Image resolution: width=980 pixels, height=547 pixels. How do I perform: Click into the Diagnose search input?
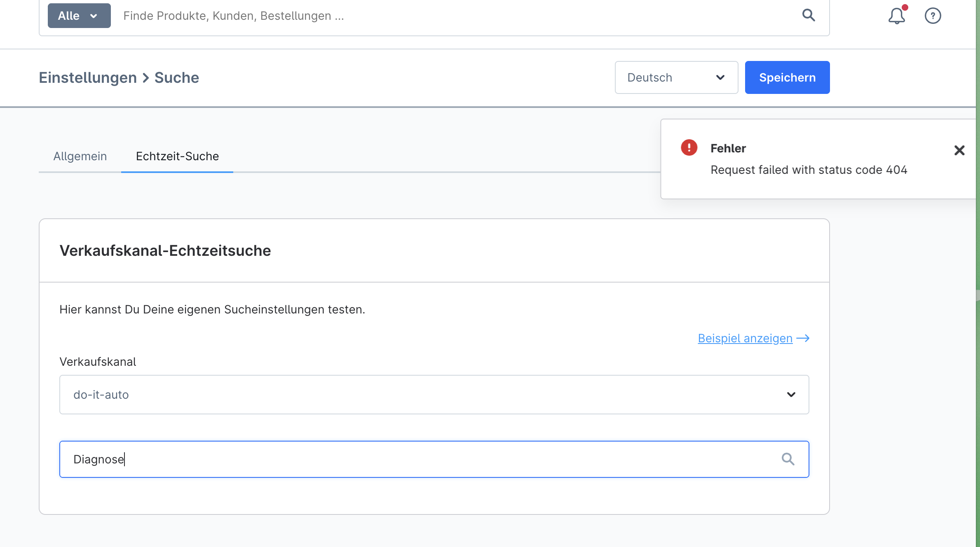tap(412, 459)
